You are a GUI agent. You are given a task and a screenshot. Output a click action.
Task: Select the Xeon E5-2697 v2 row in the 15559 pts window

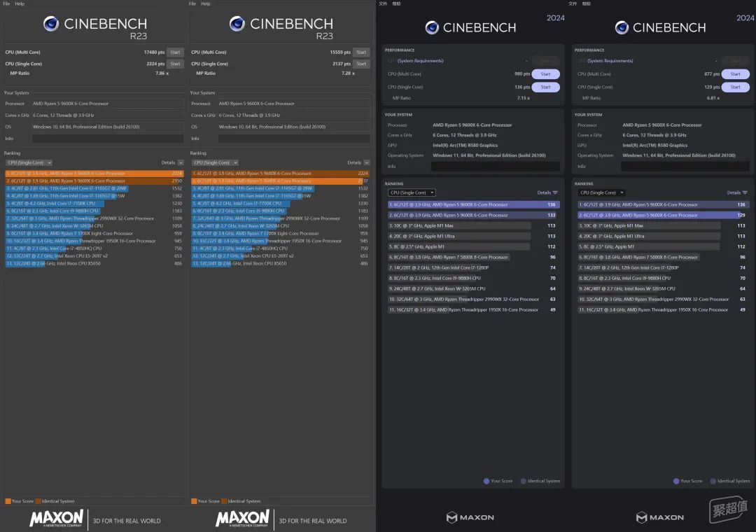pos(280,255)
